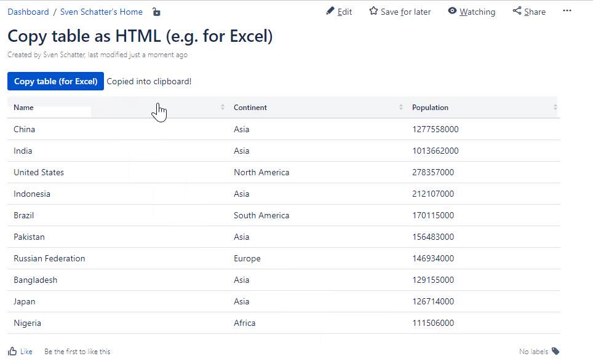Click the page title heading

coord(140,36)
